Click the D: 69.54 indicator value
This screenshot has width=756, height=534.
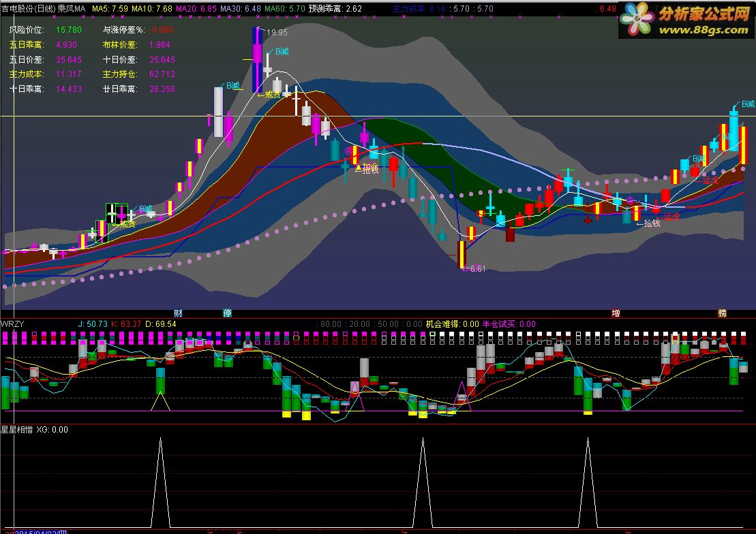161,324
